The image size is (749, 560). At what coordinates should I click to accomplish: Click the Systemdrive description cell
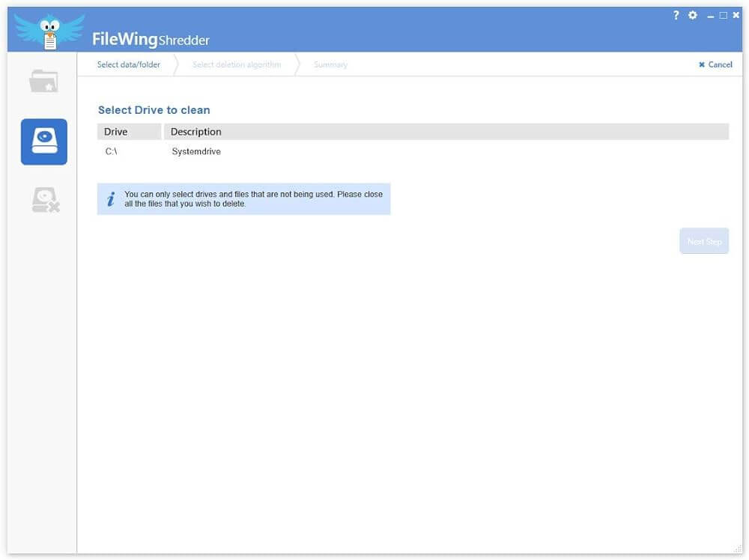click(x=196, y=151)
